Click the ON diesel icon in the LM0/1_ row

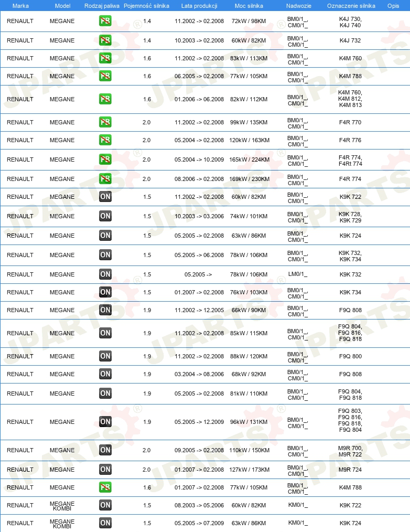click(105, 274)
